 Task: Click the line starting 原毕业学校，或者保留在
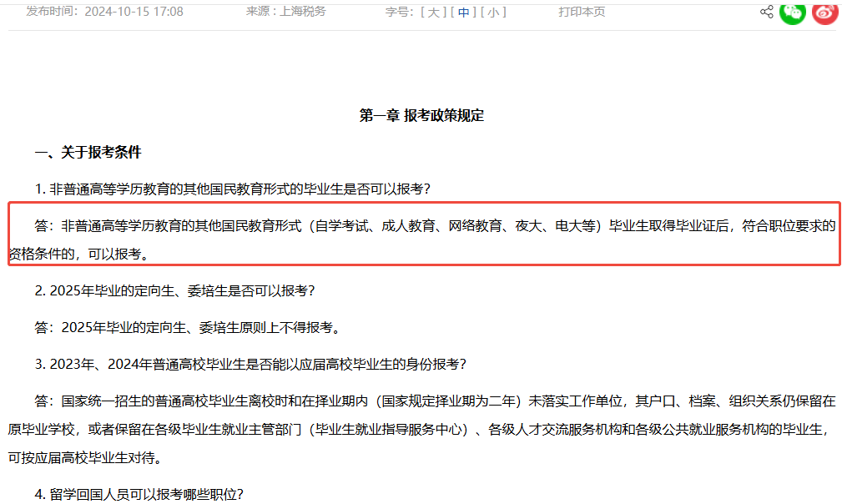419,430
